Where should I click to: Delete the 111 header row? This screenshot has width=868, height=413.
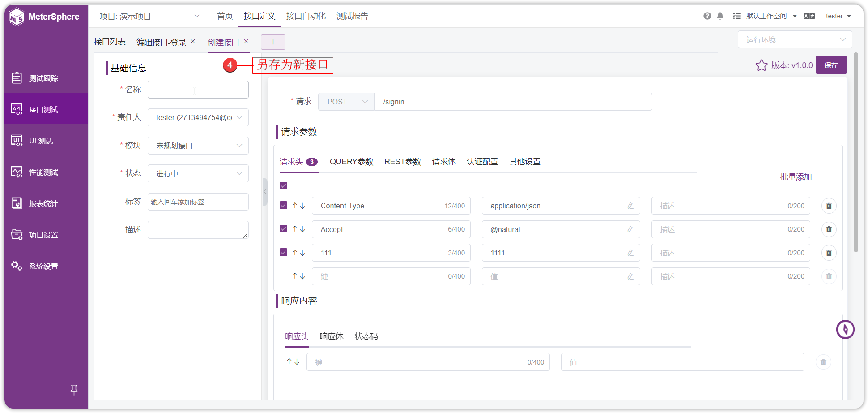pos(829,253)
